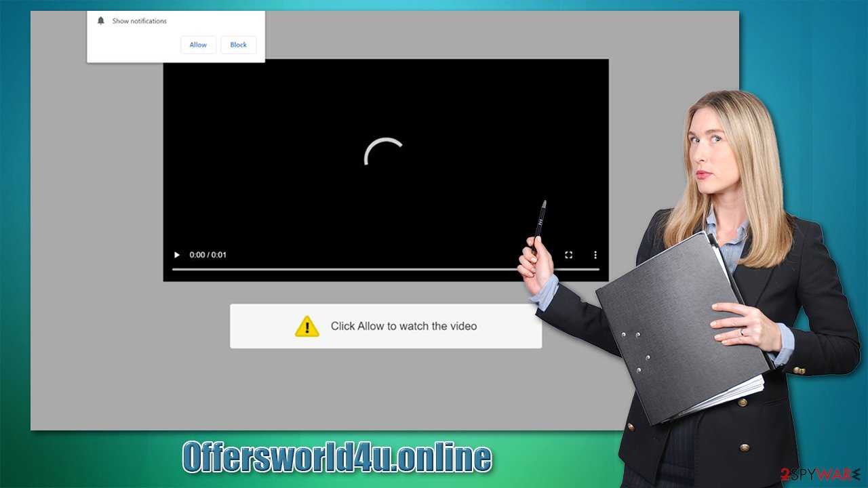Click the bell icon beside Show notifications

point(101,21)
